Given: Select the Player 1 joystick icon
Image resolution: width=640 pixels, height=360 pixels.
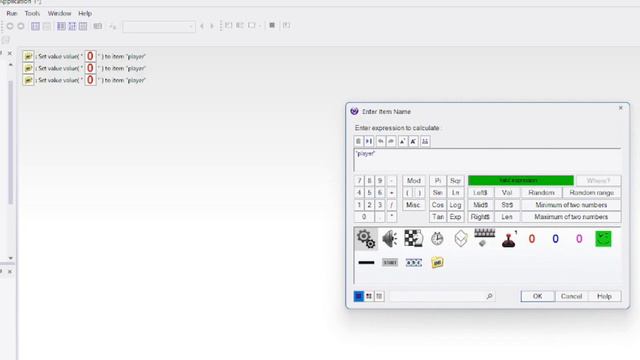Looking at the screenshot, I should (x=509, y=239).
